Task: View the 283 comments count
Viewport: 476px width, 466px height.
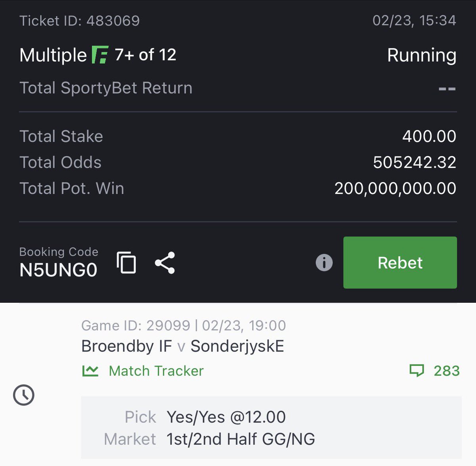Action: point(446,371)
